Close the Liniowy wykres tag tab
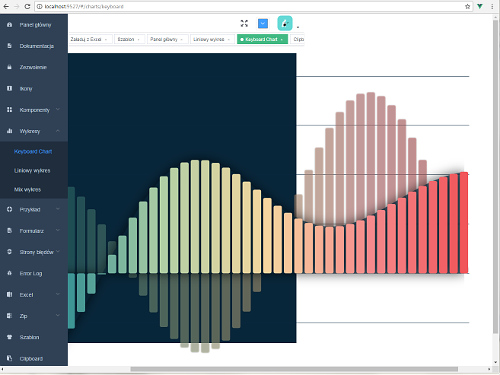Image resolution: width=500 pixels, height=375 pixels. pos(229,40)
